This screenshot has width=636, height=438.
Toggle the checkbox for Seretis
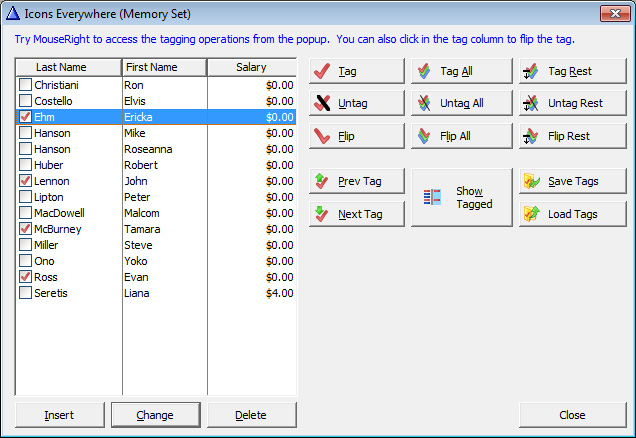pos(25,293)
